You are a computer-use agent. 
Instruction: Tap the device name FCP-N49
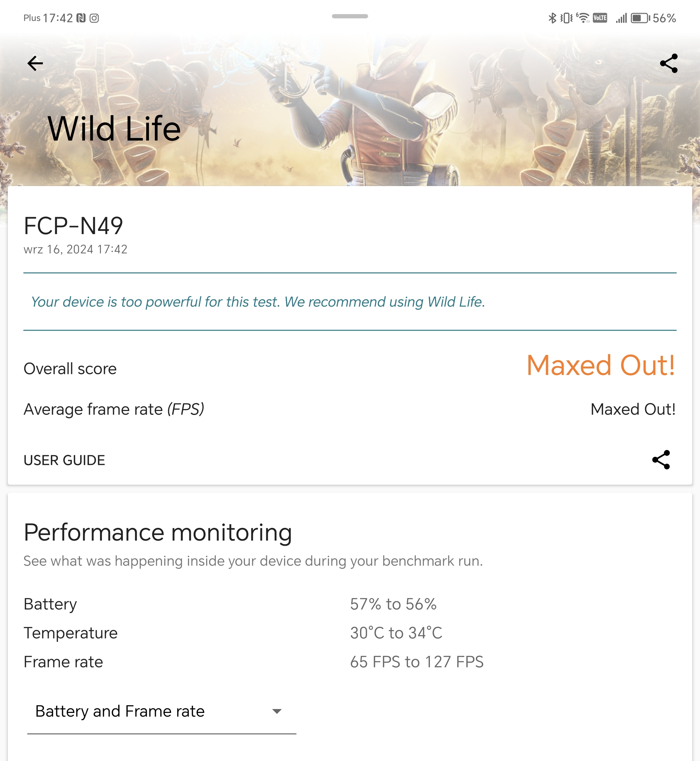73,226
